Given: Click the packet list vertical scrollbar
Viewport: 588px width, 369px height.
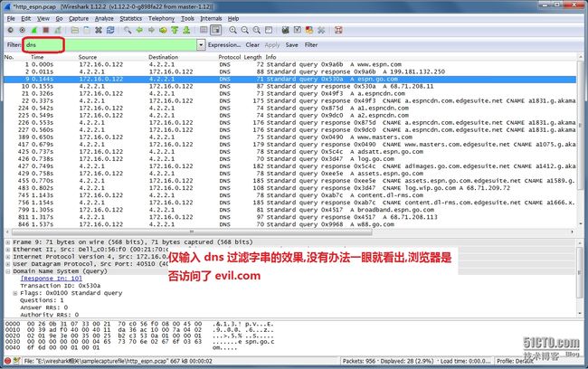Looking at the screenshot, I should point(580,126).
